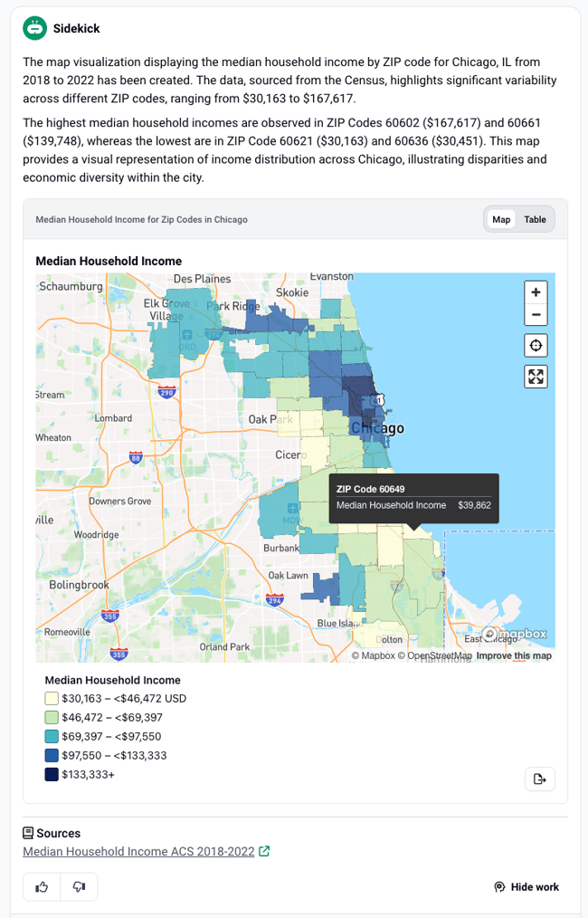Click the export map icon button
This screenshot has width=588, height=918.
[540, 779]
